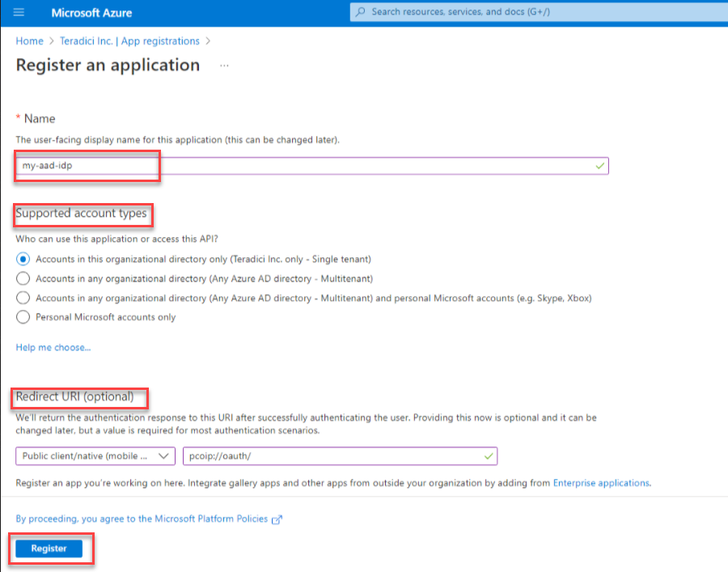Select Personal Microsoft accounts only

(x=23, y=317)
